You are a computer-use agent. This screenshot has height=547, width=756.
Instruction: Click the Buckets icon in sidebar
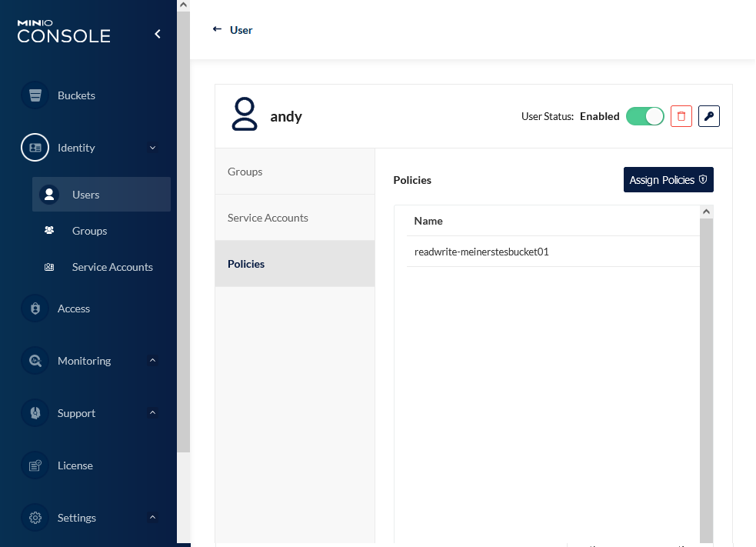tap(35, 95)
